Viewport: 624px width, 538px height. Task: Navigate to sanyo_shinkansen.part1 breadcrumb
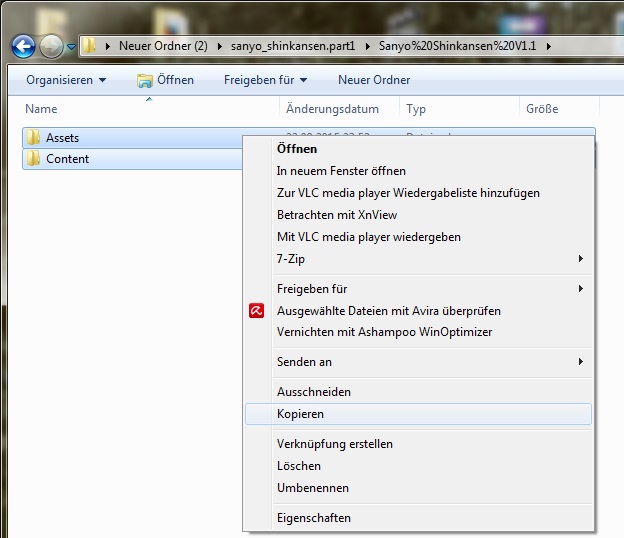(x=293, y=46)
